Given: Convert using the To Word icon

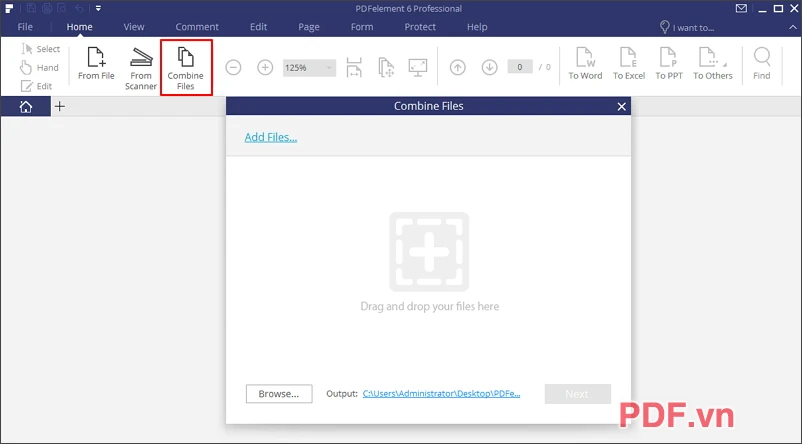Looking at the screenshot, I should (585, 63).
